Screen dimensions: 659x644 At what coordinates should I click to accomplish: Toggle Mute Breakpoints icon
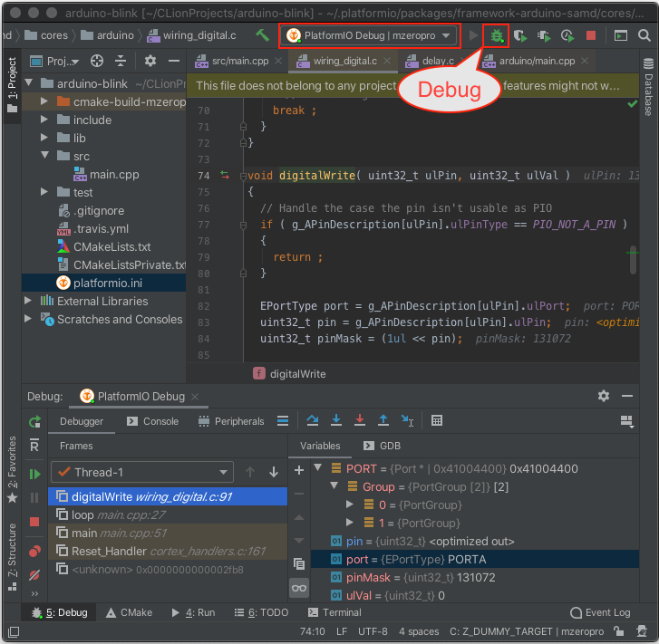(34, 574)
